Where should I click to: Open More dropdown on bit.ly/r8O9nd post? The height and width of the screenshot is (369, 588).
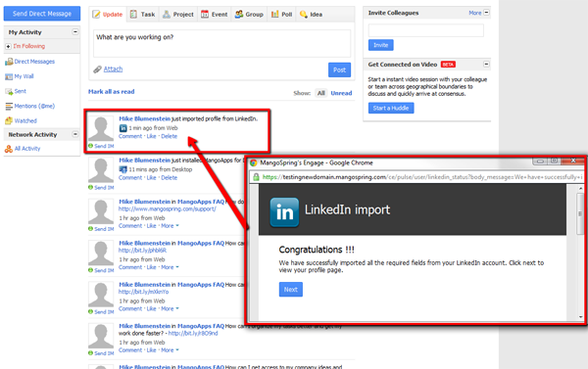[x=170, y=350]
